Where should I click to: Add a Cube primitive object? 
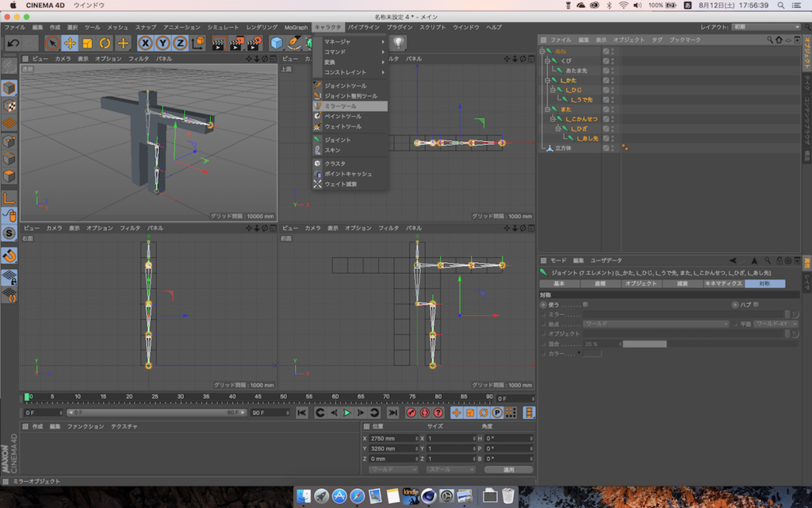pos(277,43)
